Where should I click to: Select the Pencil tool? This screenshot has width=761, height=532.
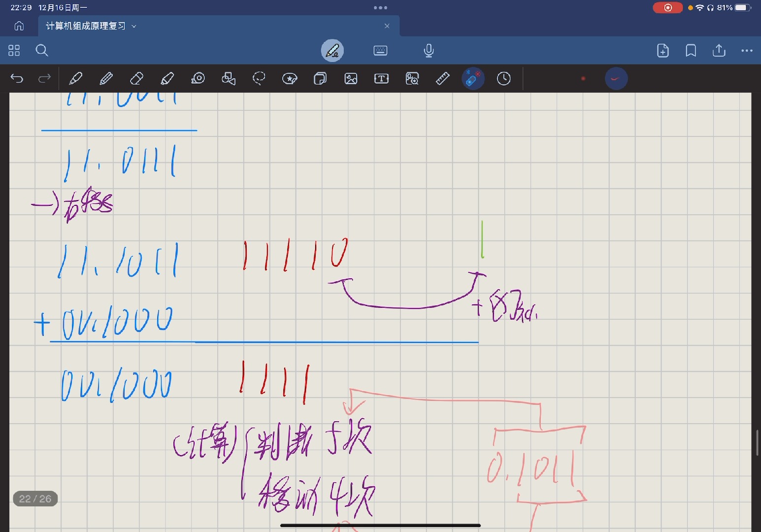click(106, 78)
